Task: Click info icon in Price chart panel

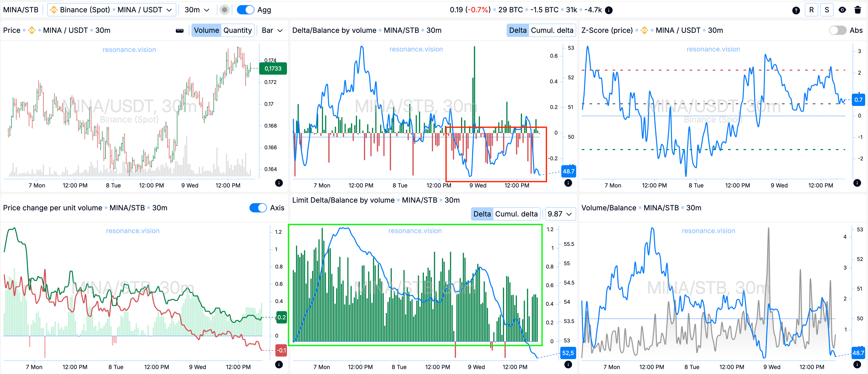Action: coord(279,183)
